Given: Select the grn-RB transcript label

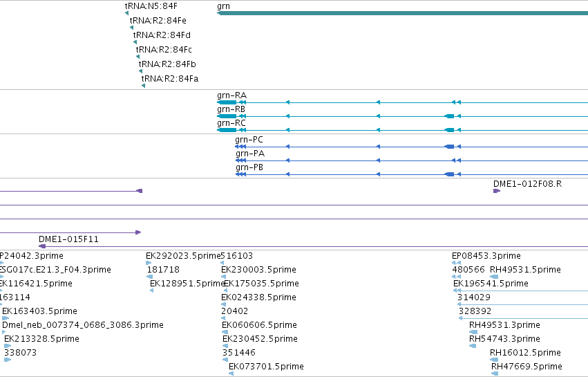Looking at the screenshot, I should click(231, 109).
